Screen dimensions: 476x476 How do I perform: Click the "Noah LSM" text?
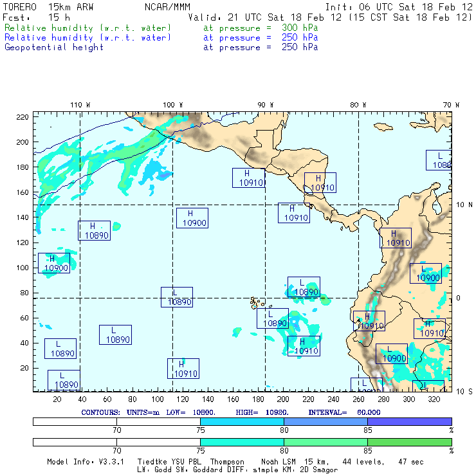click(x=279, y=462)
